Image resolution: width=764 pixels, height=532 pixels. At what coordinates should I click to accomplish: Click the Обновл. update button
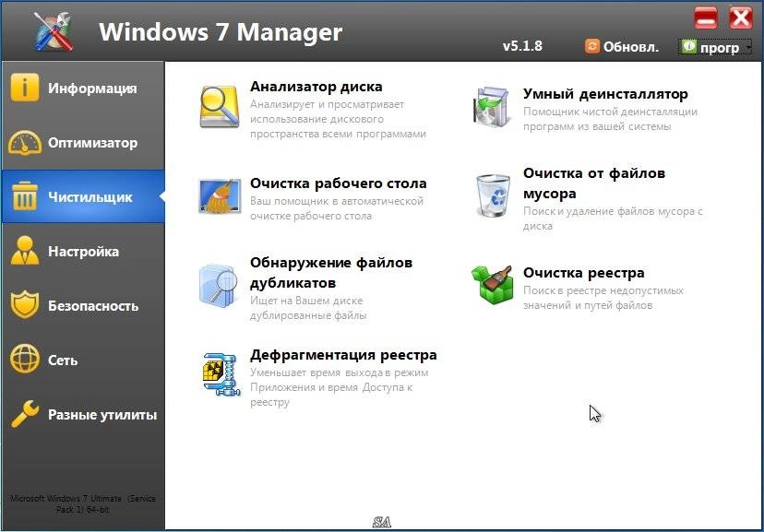[622, 46]
